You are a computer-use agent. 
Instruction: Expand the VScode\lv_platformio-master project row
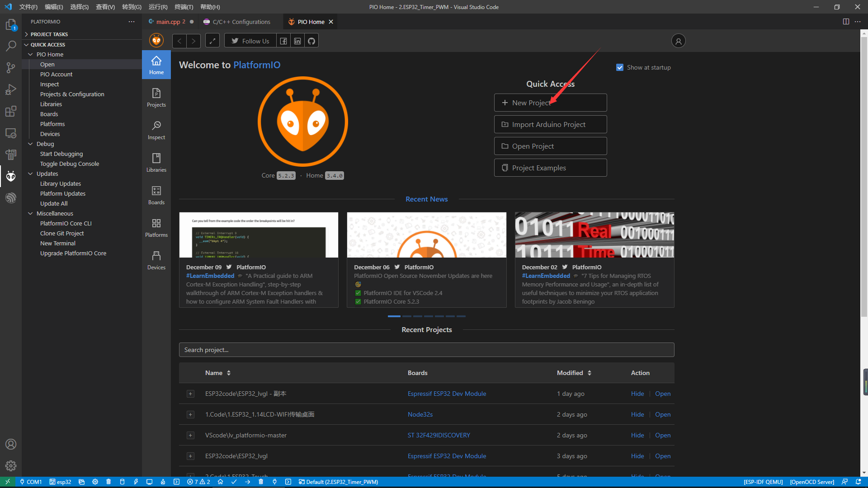click(190, 435)
